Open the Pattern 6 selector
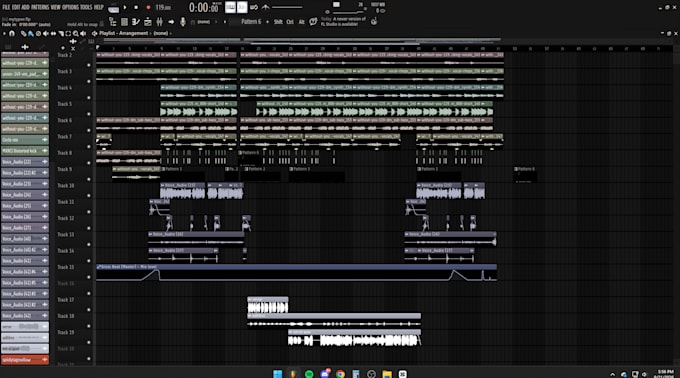 coord(251,22)
